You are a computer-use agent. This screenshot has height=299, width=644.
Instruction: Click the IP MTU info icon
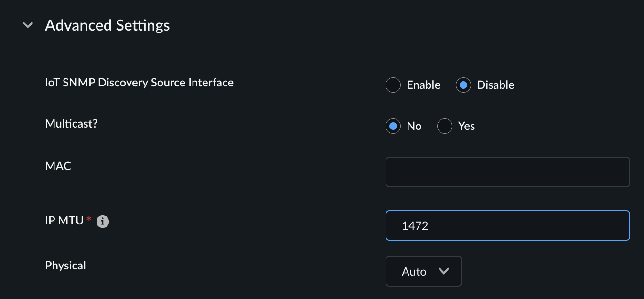(x=103, y=222)
